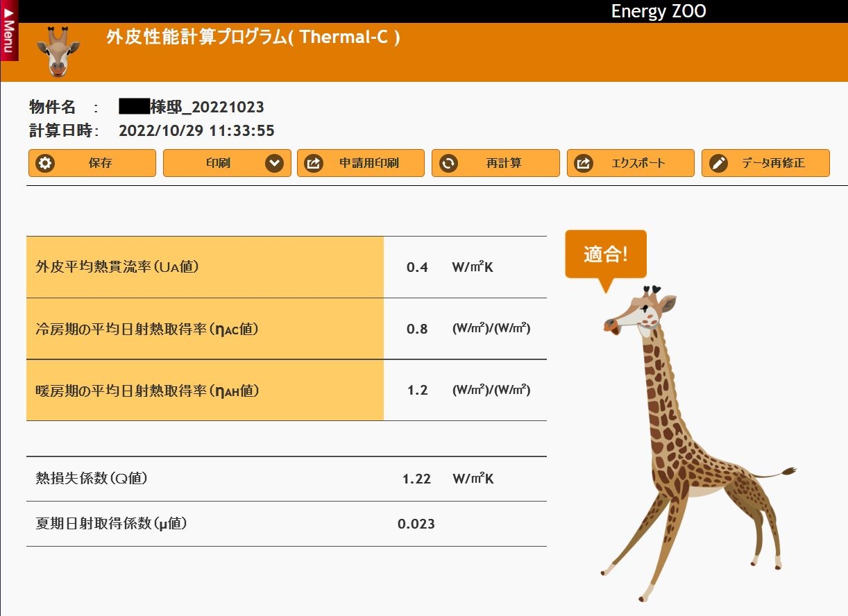Click the share icon on 申請用印刷 button
This screenshot has width=848, height=616.
[314, 163]
